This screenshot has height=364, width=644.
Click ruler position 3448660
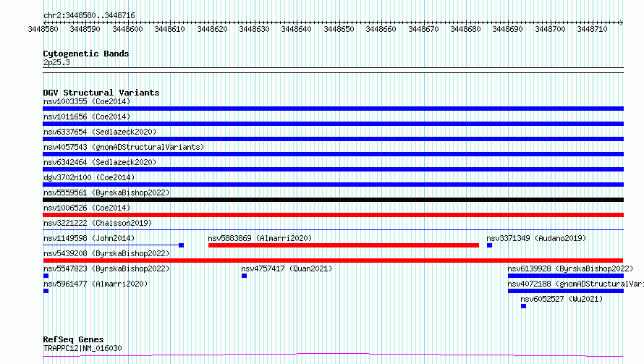(x=381, y=29)
